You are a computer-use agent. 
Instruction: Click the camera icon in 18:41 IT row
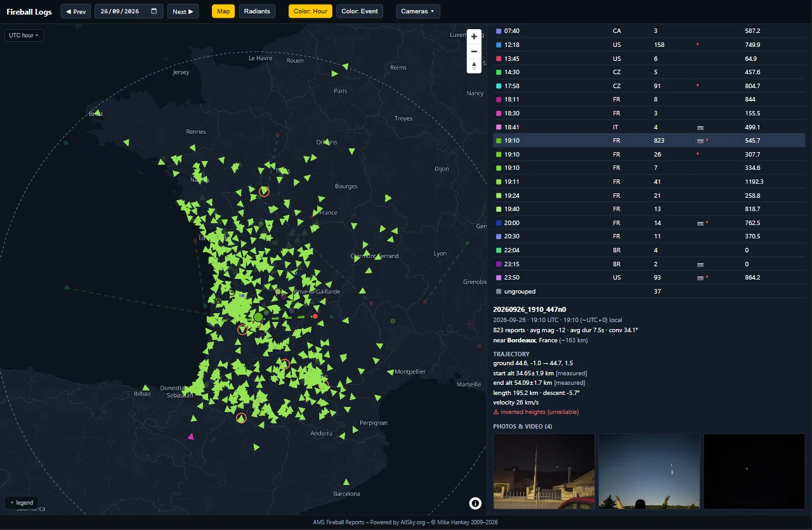pyautogui.click(x=700, y=127)
